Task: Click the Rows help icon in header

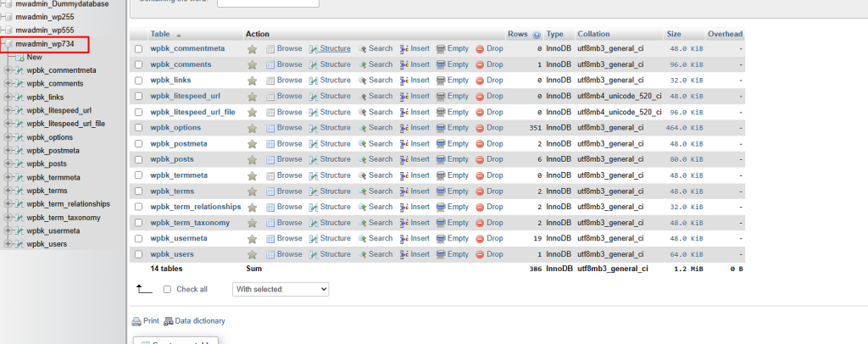Action: point(537,35)
